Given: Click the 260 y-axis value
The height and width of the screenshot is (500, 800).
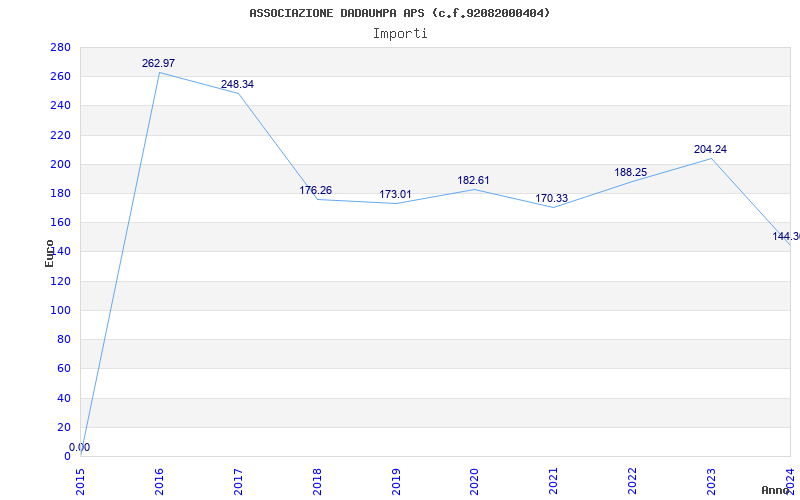Looking at the screenshot, I should pyautogui.click(x=60, y=77).
